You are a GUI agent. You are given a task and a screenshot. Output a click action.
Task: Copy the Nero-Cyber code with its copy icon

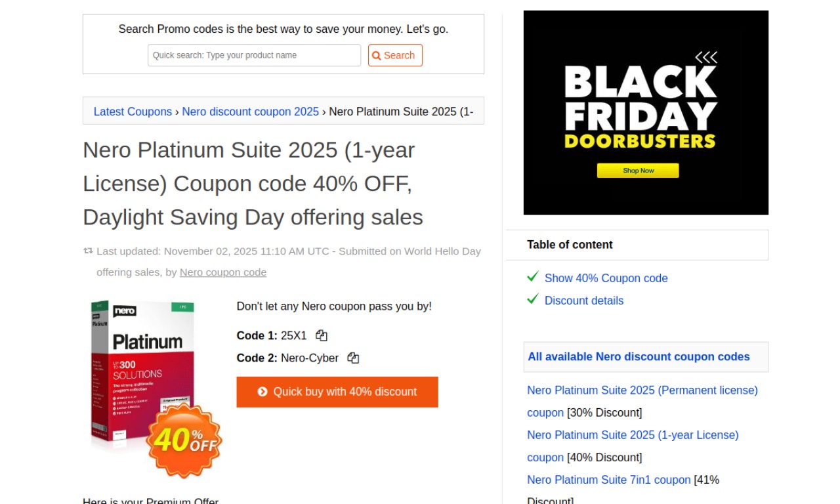click(353, 358)
